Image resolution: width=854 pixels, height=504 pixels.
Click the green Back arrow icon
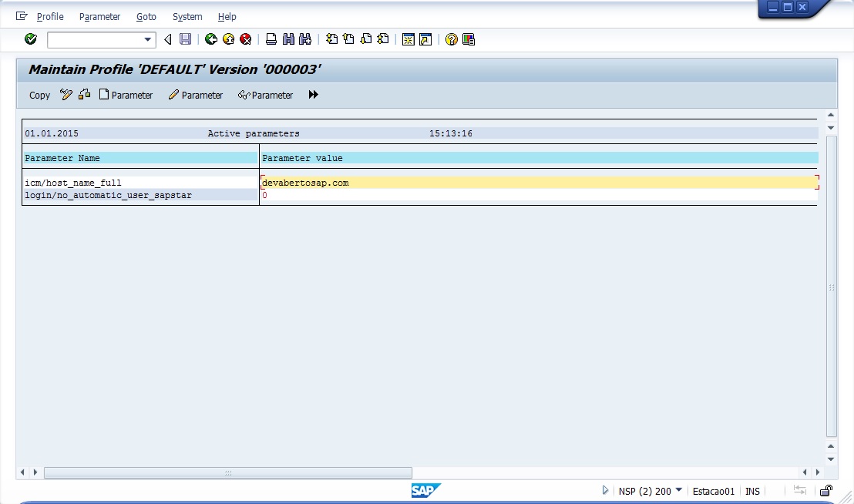tap(210, 39)
